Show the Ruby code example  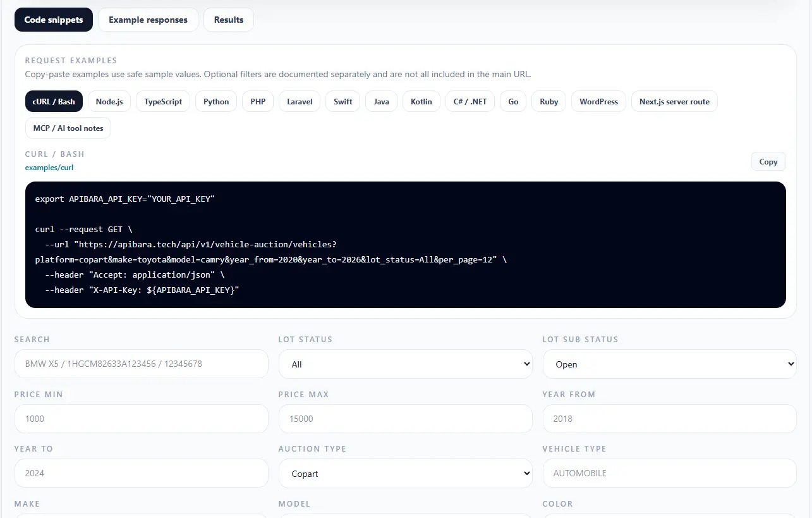click(549, 101)
